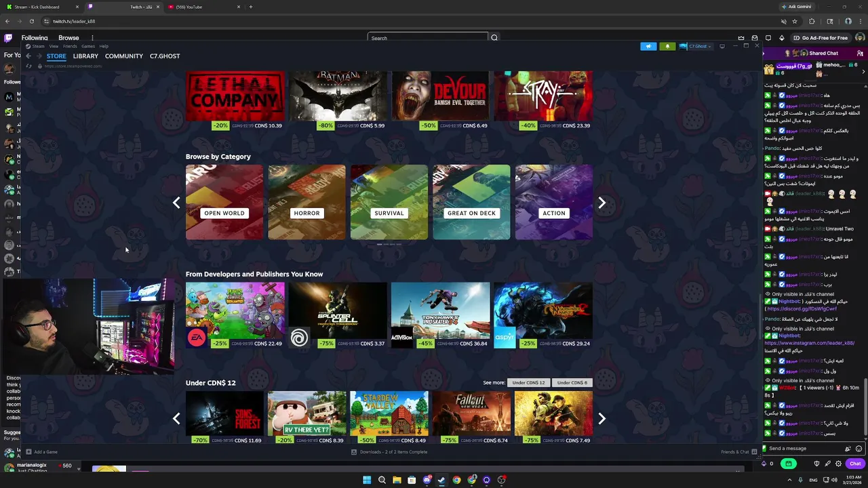This screenshot has height=488, width=868.
Task: Open the Help menu in Steam
Action: click(x=104, y=46)
